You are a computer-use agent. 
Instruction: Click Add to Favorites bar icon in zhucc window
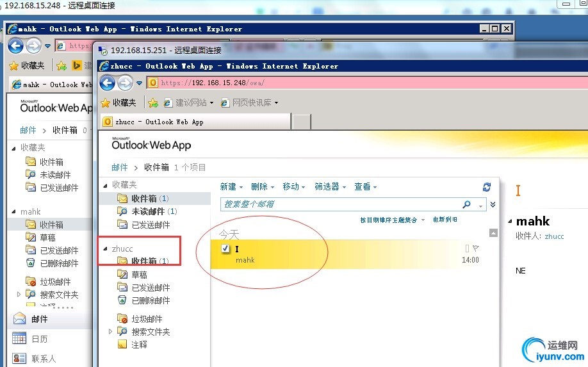(153, 102)
